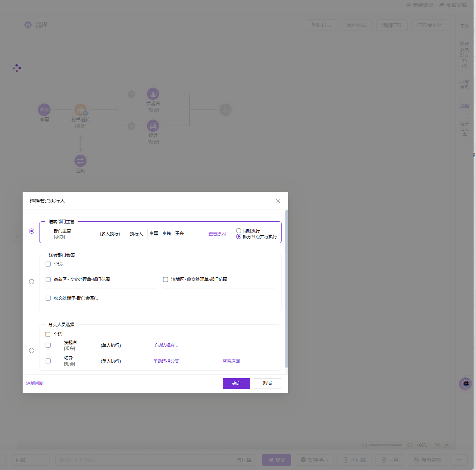The height and width of the screenshot is (470, 476).
Task: Click the 同意 action button
Action: pos(390,460)
